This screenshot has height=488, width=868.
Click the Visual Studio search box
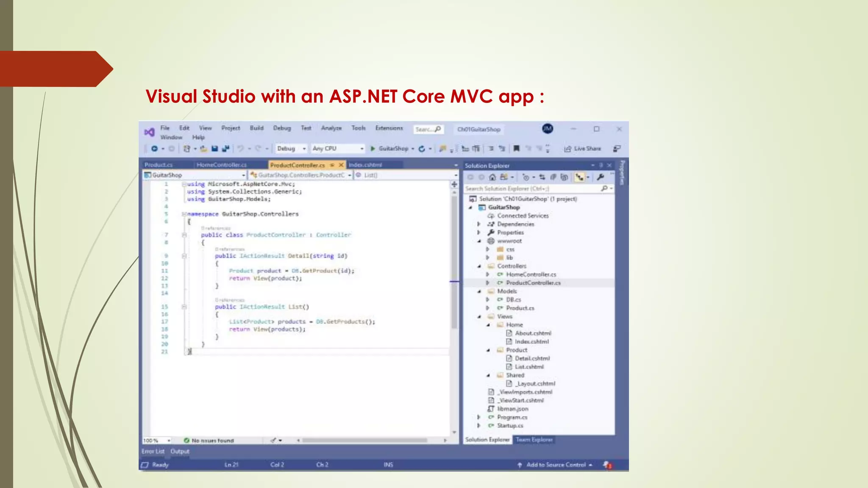tap(428, 129)
